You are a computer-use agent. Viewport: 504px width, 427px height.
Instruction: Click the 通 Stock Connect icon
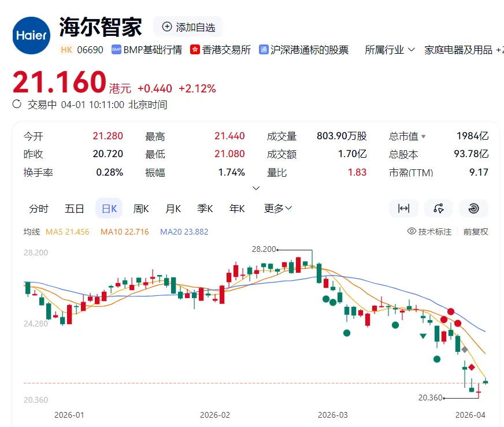pyautogui.click(x=264, y=50)
